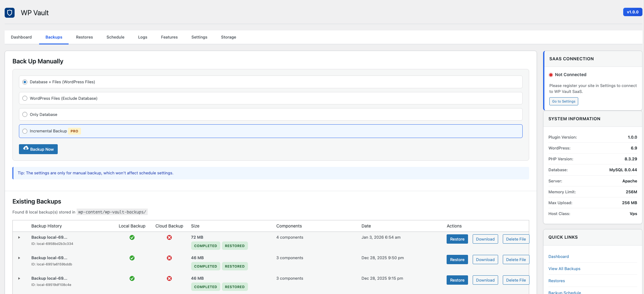This screenshot has width=644, height=294.
Task: Open the Dashboard tab
Action: [x=21, y=37]
